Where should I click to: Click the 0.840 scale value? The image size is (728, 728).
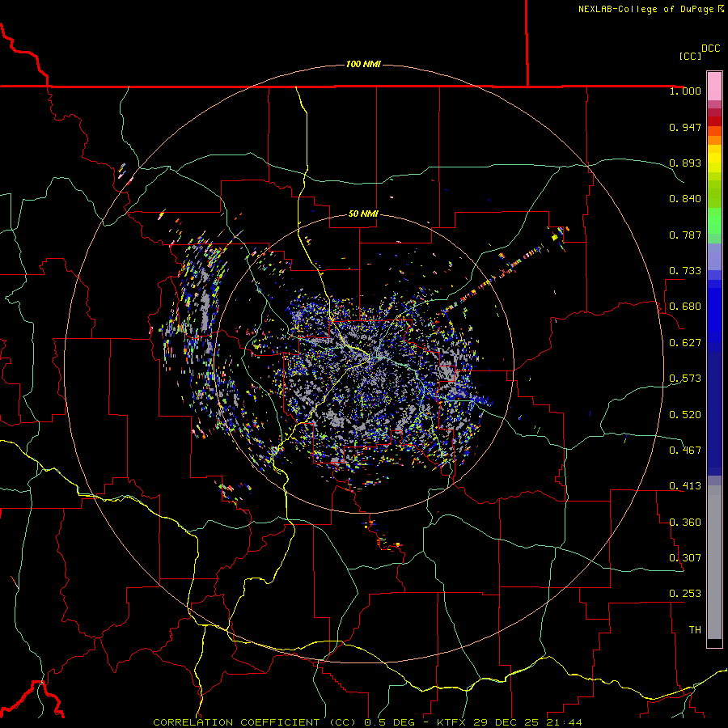pyautogui.click(x=685, y=199)
